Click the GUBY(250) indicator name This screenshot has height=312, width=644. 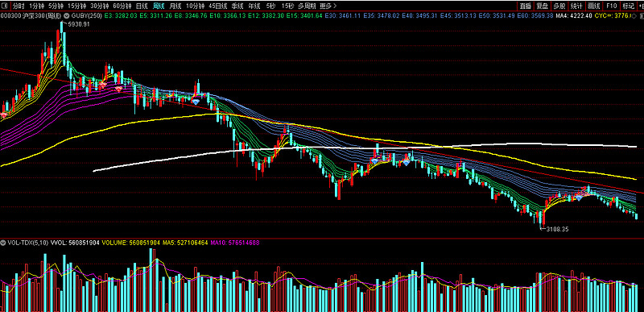[x=87, y=15]
